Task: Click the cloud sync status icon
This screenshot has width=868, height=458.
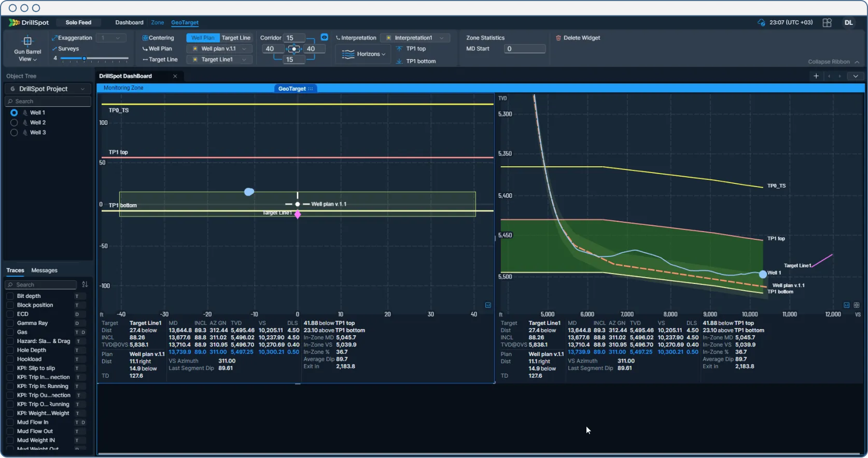Action: [761, 23]
